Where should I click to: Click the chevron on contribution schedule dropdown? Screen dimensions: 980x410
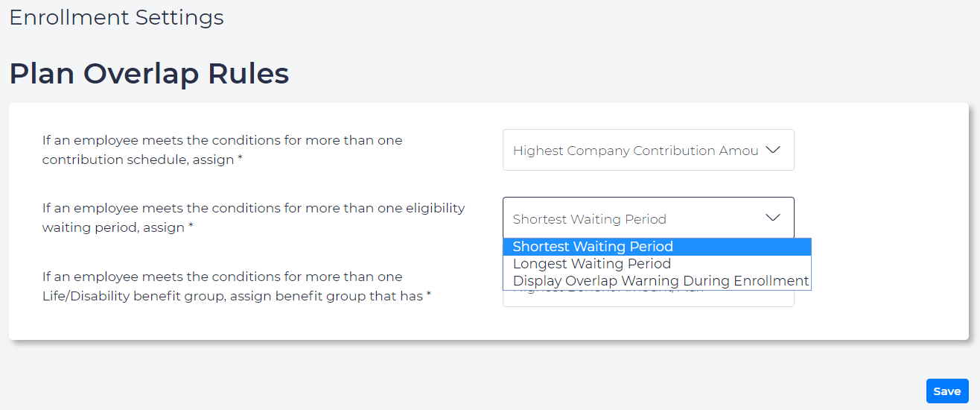(773, 150)
